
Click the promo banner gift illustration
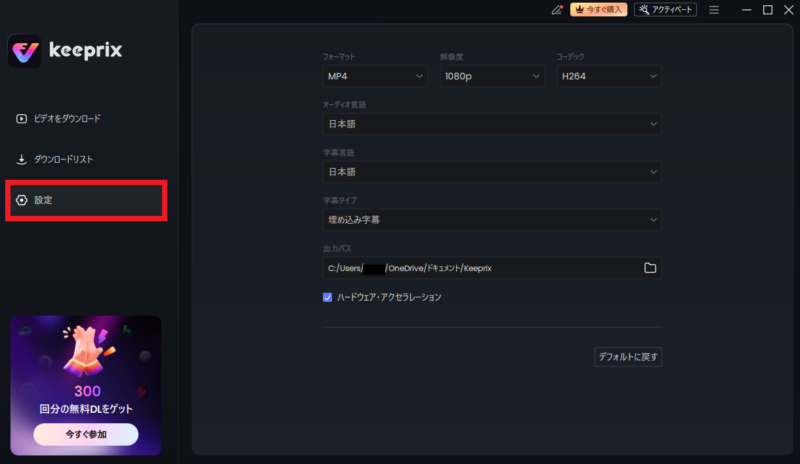click(x=85, y=352)
